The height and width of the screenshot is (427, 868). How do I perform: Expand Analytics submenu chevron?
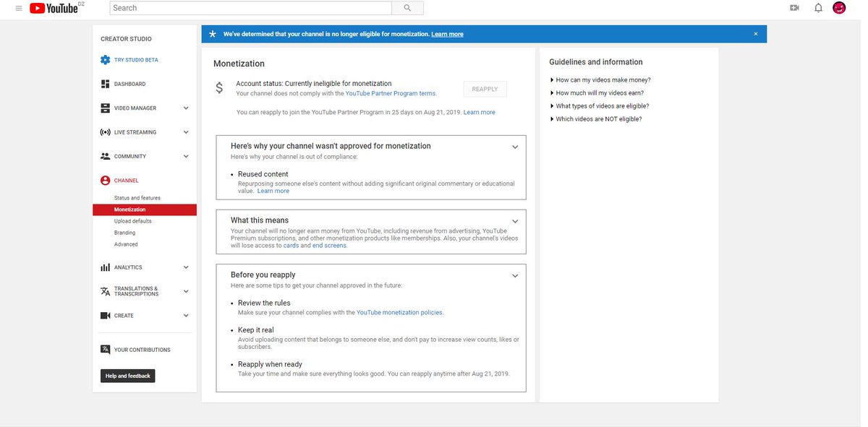tap(186, 267)
